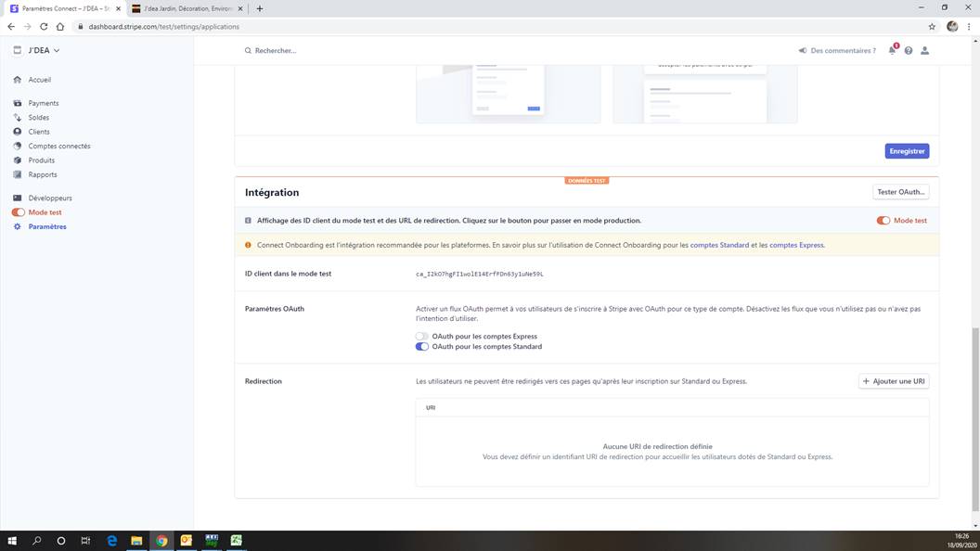This screenshot has height=551, width=980.
Task: Toggle Mode test switch in sidebar
Action: coord(19,212)
